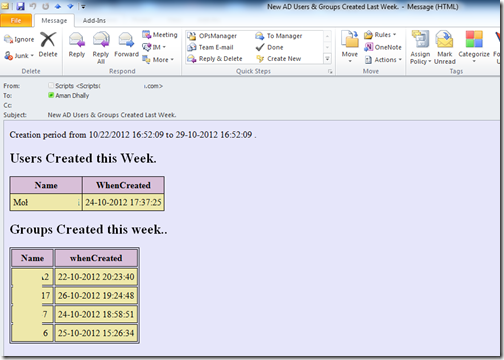Run the Reply & Delete quick step

(x=215, y=59)
